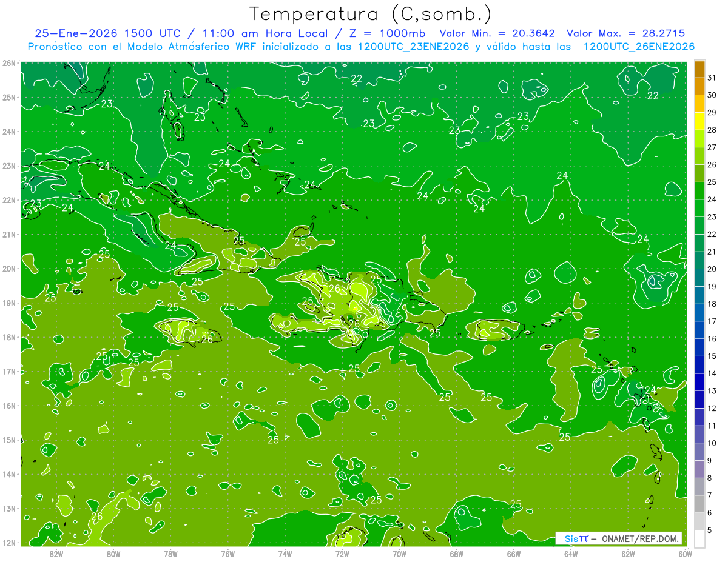Image resolution: width=728 pixels, height=562 pixels.
Task: Click the 13N latitude axis label
Action: [9, 508]
